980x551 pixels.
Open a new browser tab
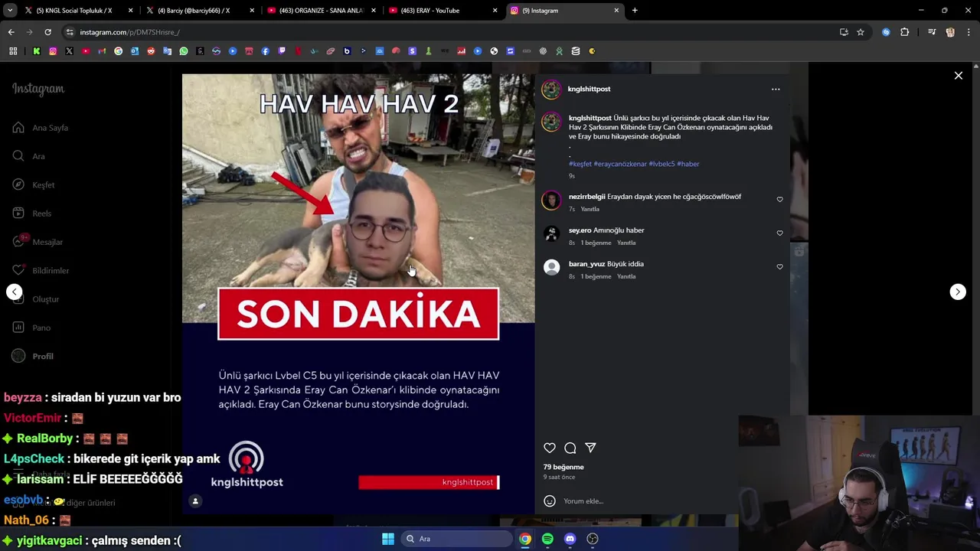pos(635,11)
